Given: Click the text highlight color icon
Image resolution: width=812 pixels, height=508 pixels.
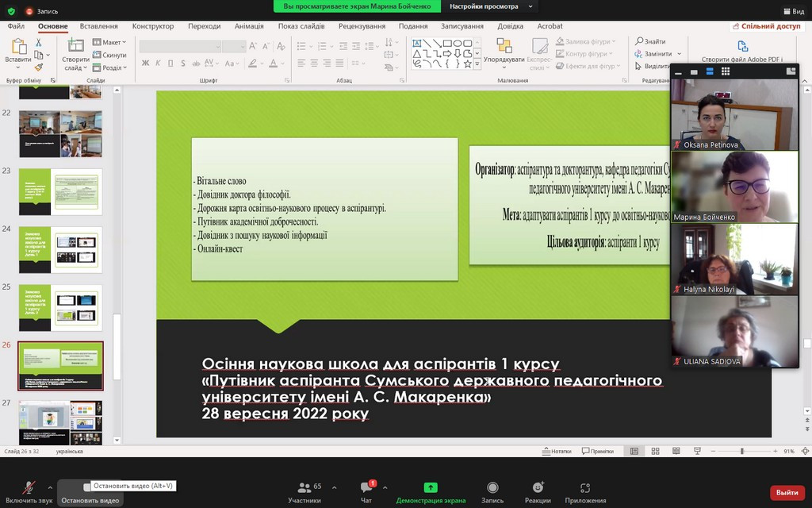Looking at the screenshot, I should [x=253, y=63].
